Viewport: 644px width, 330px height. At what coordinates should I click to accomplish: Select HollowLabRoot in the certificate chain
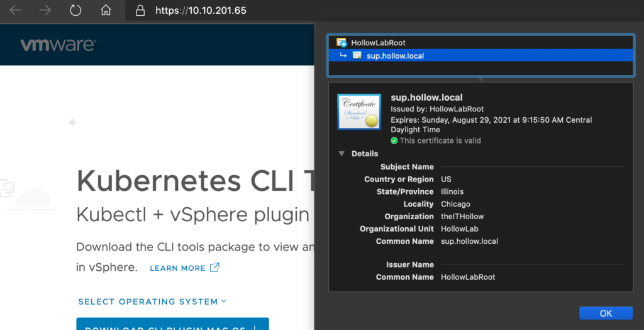point(378,43)
